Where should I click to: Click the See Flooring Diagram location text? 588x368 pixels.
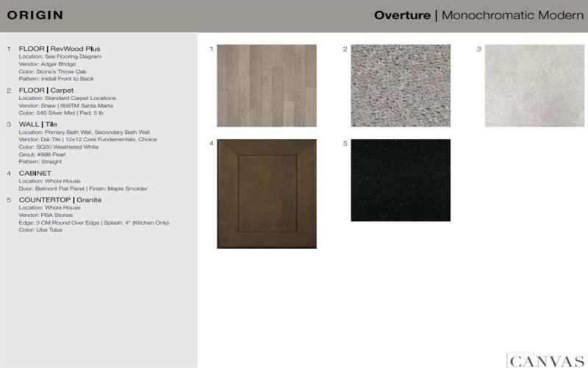pyautogui.click(x=60, y=57)
